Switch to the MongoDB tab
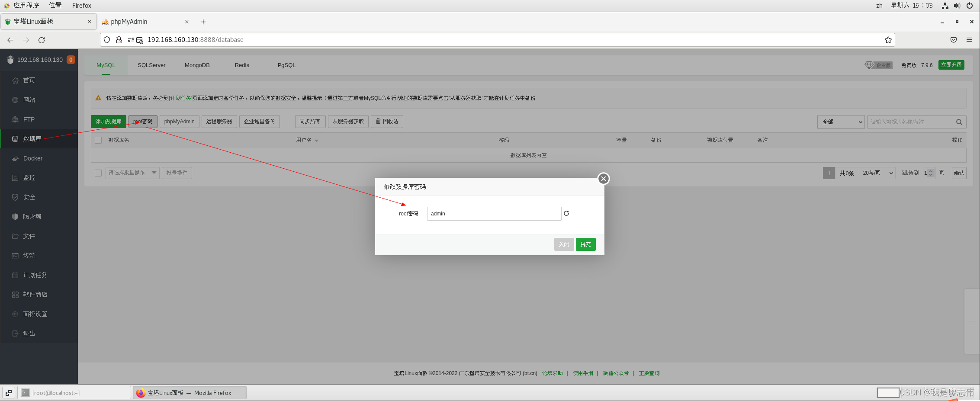 coord(197,65)
